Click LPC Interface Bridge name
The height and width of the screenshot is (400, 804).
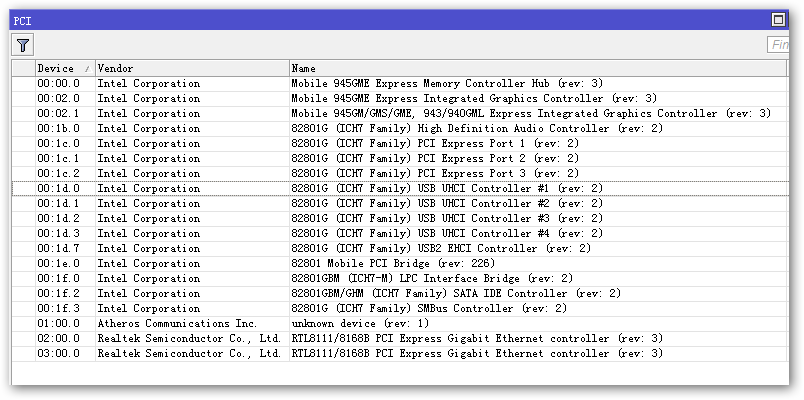[x=432, y=278]
